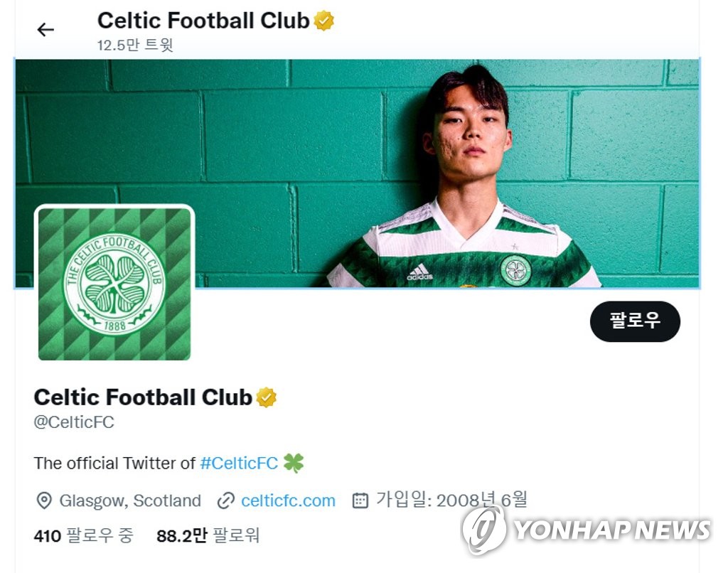Follow the account with the 팔로우 button
This screenshot has width=728, height=573.
click(635, 321)
